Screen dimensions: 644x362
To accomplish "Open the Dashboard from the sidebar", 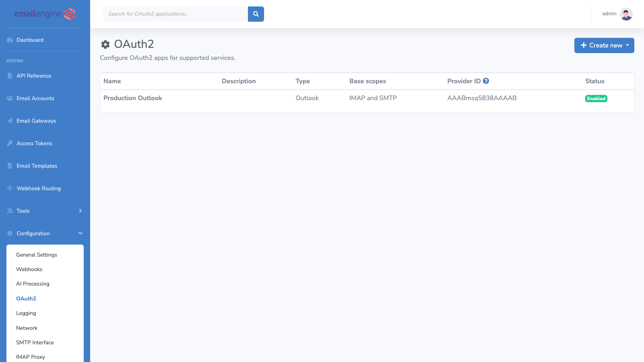I will click(30, 40).
